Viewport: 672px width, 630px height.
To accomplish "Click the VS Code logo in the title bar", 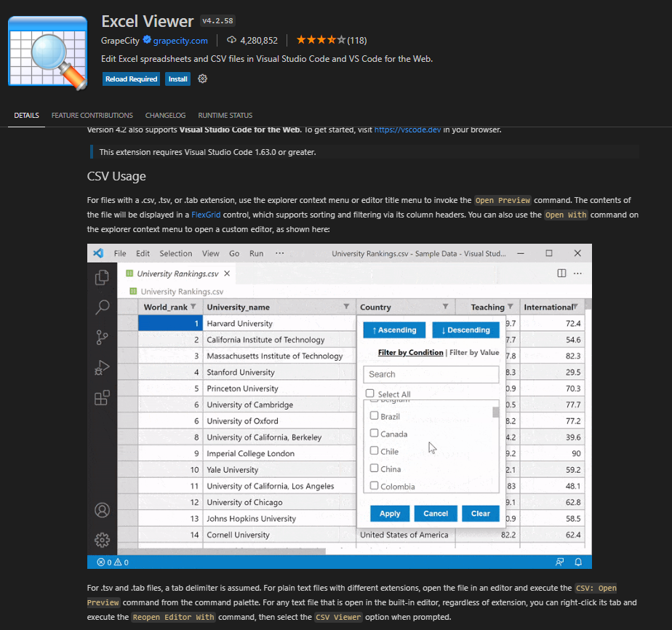I will point(99,253).
